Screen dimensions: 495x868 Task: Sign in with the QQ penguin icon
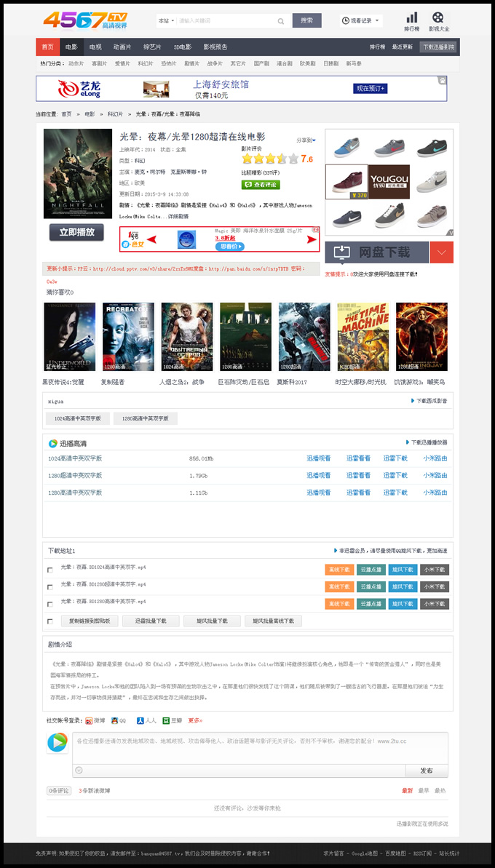click(x=114, y=721)
